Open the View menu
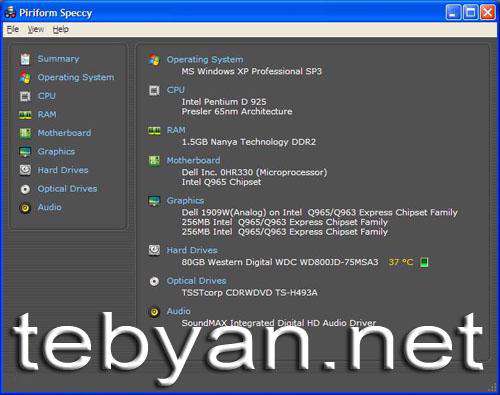This screenshot has width=500, height=395. tap(36, 29)
